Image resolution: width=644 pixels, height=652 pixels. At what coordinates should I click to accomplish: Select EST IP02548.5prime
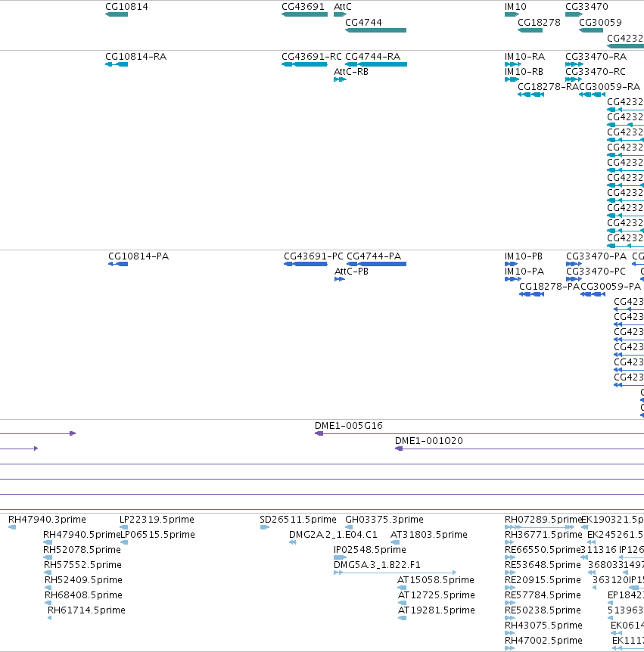pyautogui.click(x=341, y=557)
